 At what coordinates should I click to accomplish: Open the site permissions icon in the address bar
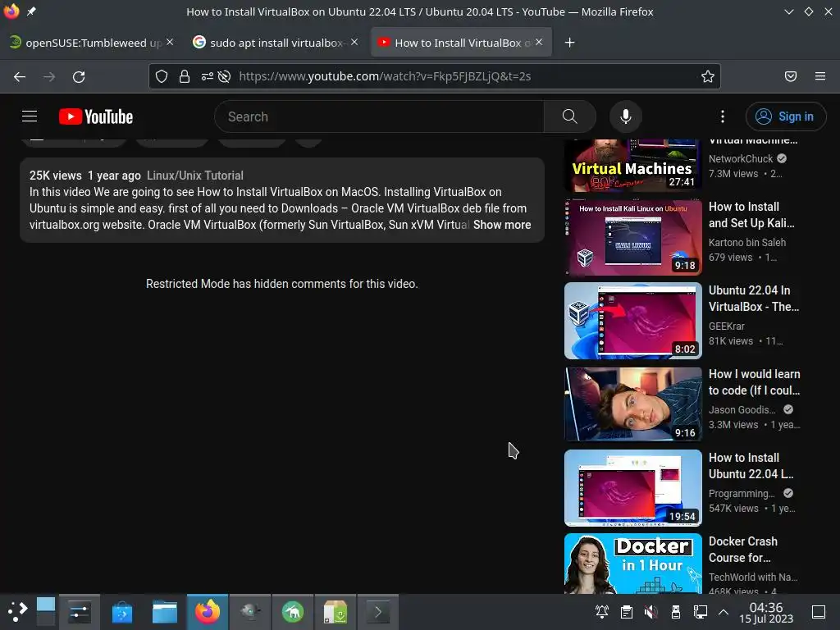coord(208,76)
